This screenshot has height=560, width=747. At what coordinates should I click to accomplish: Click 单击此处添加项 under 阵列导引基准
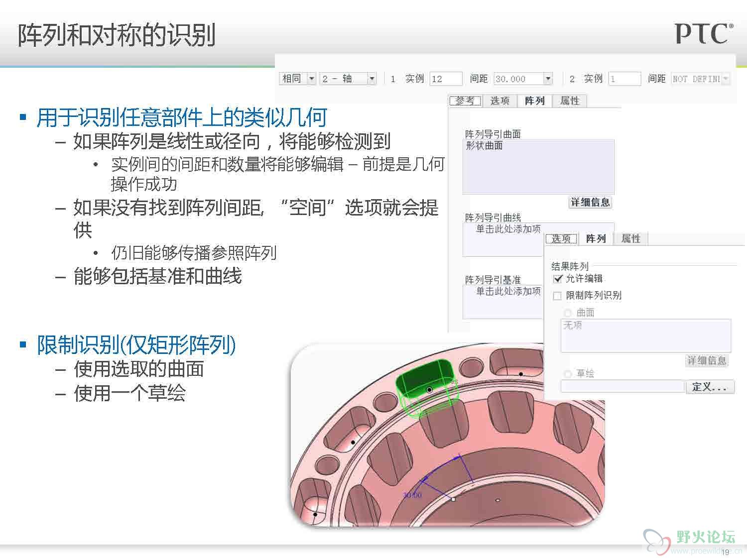[x=508, y=291]
